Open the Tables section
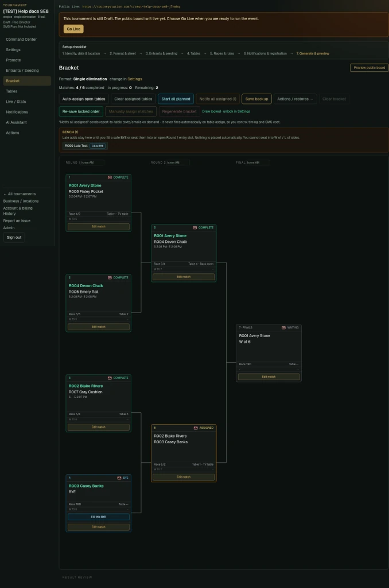The width and height of the screenshot is (389, 588). pos(27,91)
